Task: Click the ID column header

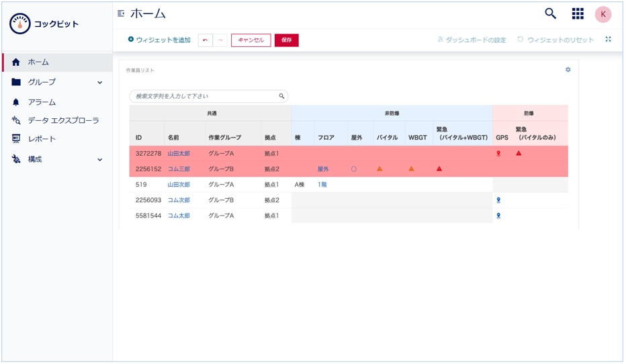Action: (138, 137)
